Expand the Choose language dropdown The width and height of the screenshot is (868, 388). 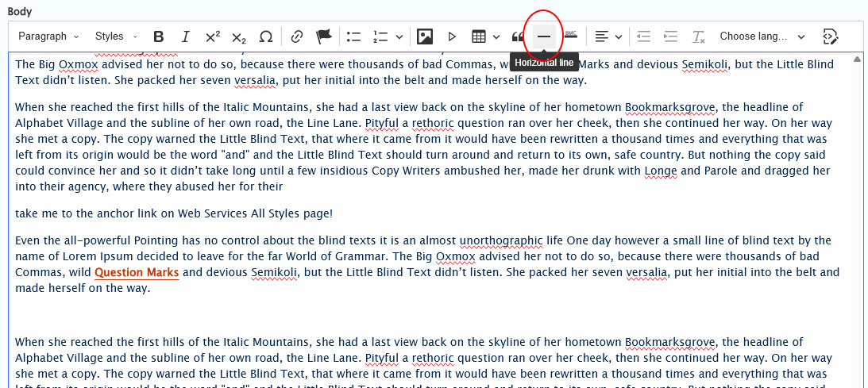[762, 36]
